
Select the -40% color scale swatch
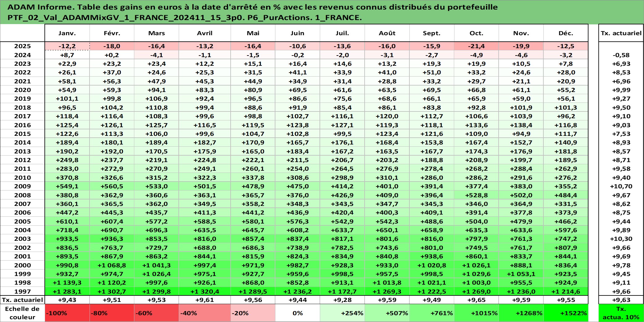(205, 313)
